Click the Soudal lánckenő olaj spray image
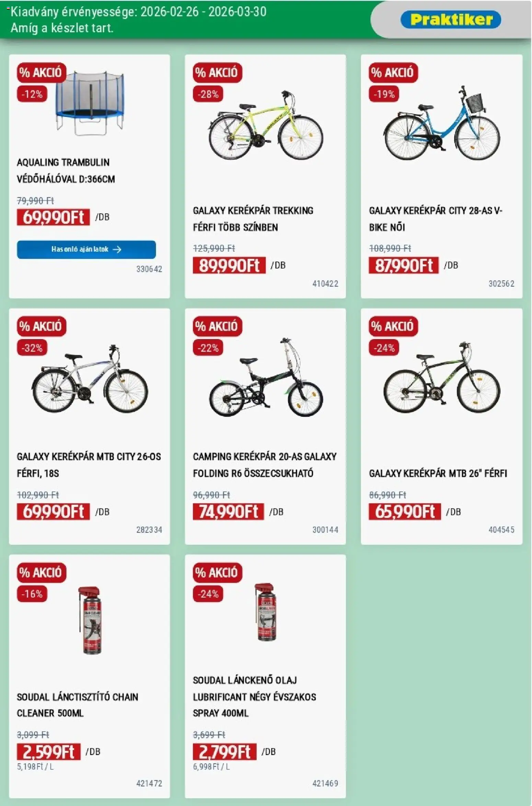The width and height of the screenshot is (532, 806). pos(266,612)
